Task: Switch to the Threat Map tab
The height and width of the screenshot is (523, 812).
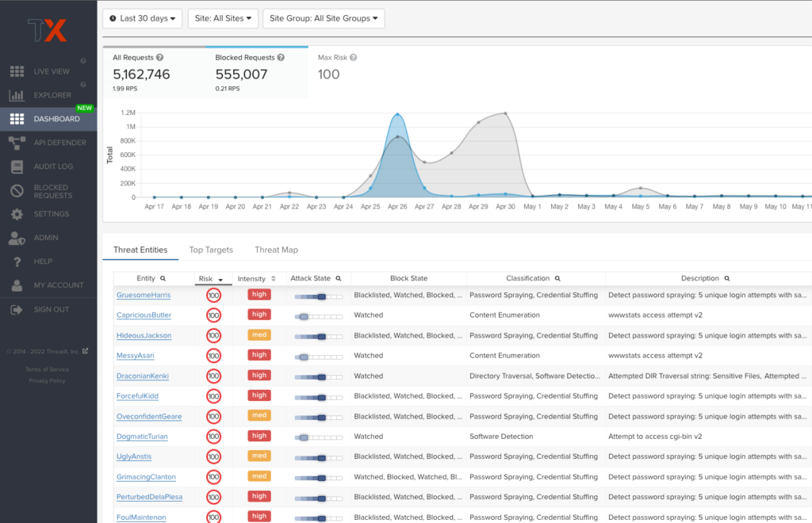Action: 276,250
